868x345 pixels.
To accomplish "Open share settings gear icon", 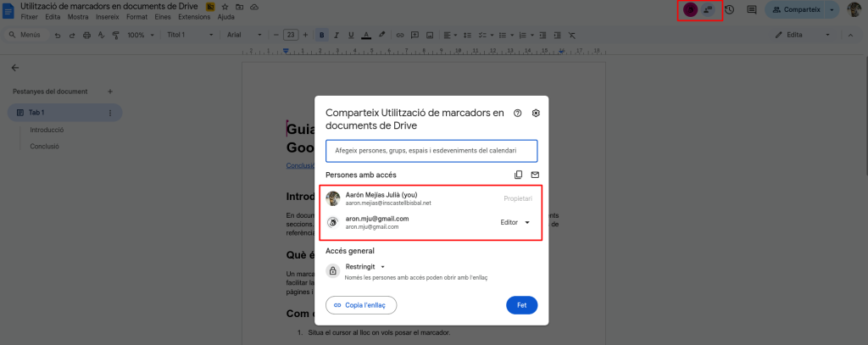I will point(536,114).
